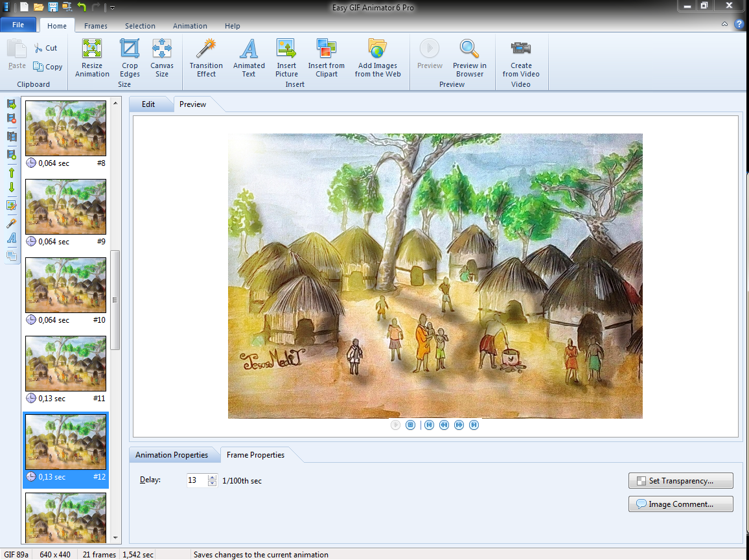Choose Insert from Clipart
This screenshot has width=749, height=560.
click(x=327, y=58)
